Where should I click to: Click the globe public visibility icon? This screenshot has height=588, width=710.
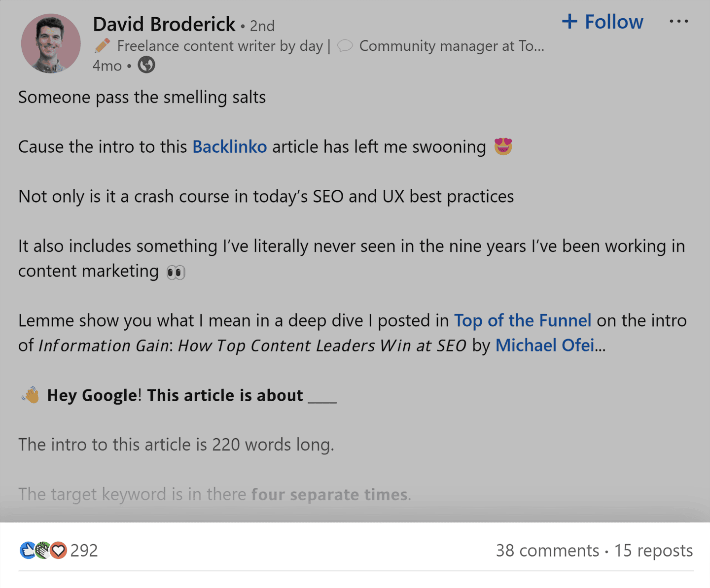pyautogui.click(x=146, y=65)
